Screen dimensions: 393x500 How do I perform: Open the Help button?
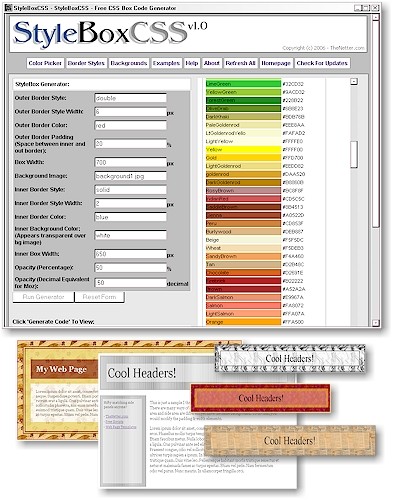(192, 63)
